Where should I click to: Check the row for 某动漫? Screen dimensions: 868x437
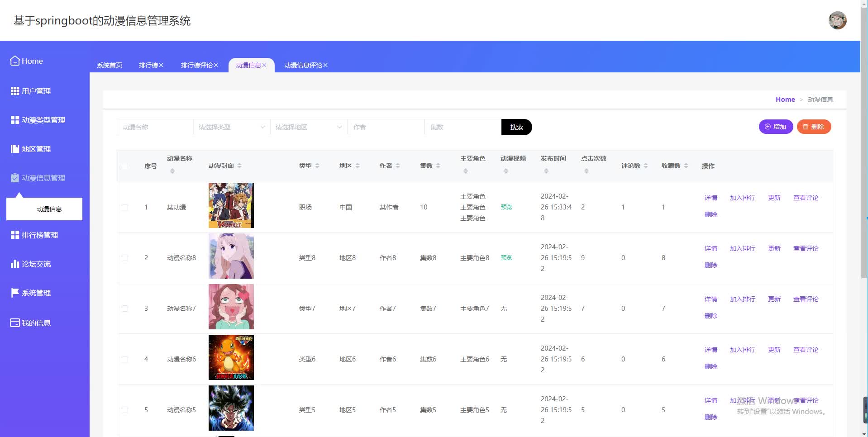tap(125, 207)
